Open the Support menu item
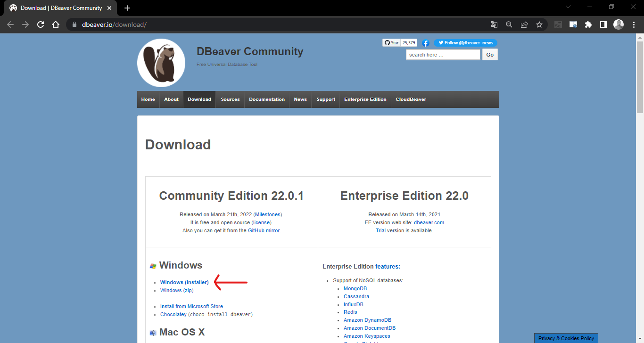 coord(326,99)
